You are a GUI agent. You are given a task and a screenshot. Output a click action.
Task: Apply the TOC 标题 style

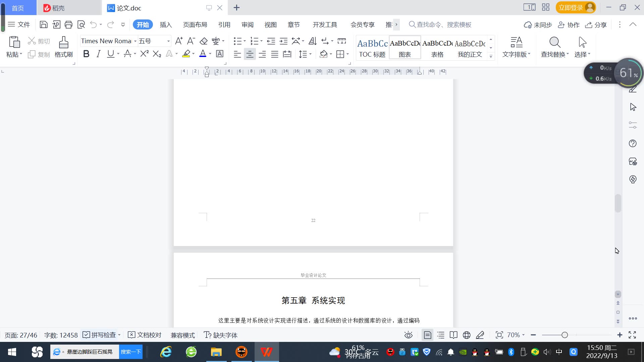pos(372,48)
